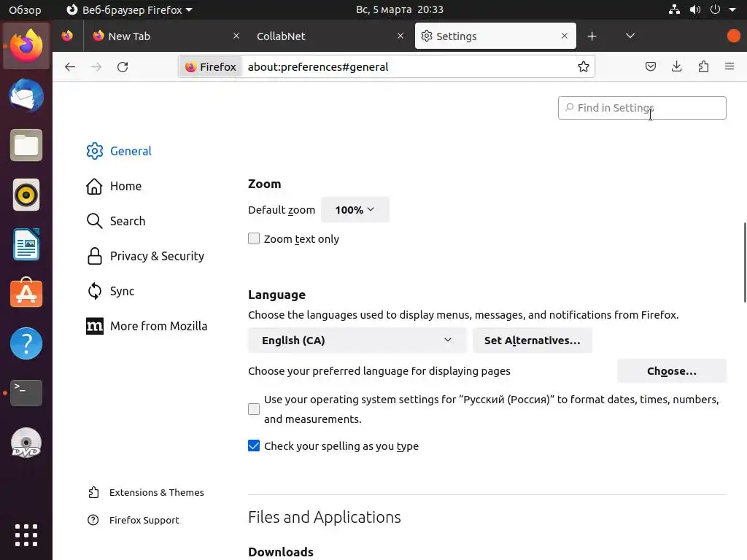Toggle operating system settings format checkbox
747x560 pixels.
tap(254, 409)
